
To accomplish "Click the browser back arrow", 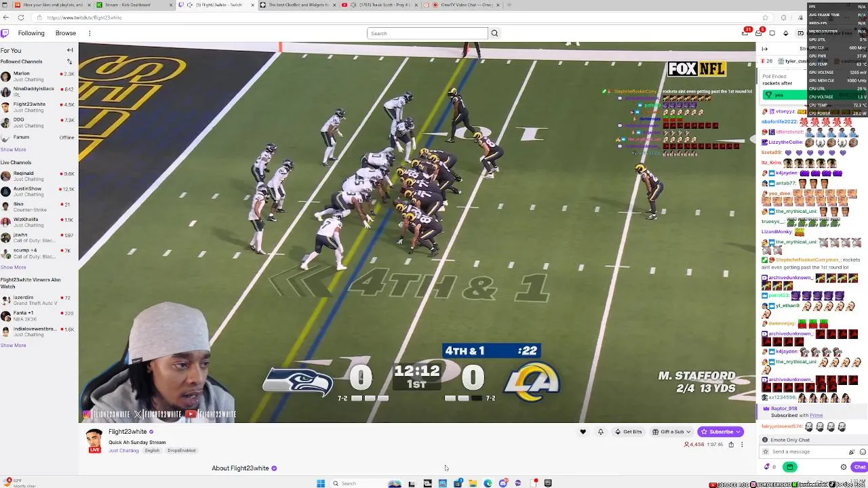I will pyautogui.click(x=5, y=18).
